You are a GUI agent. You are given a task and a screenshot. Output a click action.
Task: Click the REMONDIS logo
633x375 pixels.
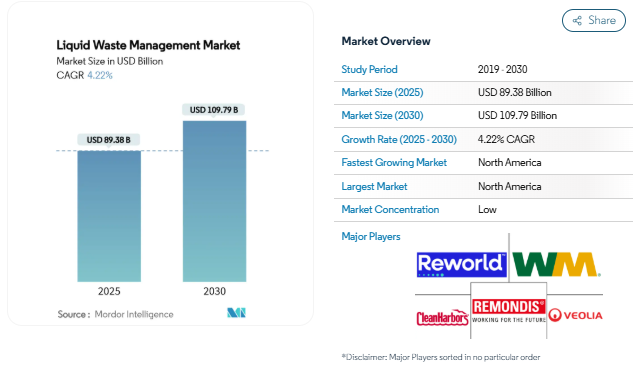509,310
